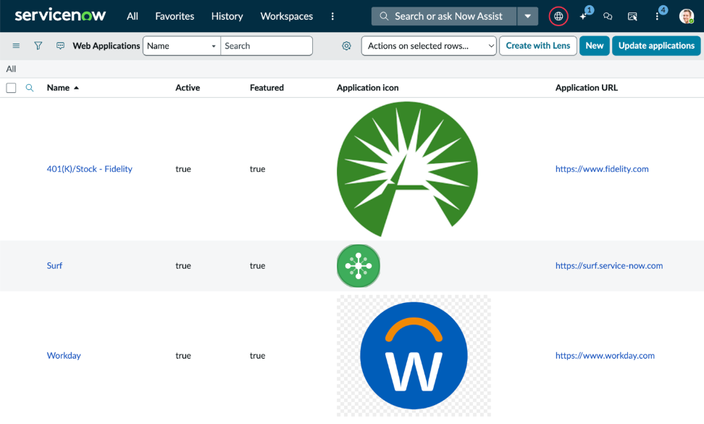
Task: Open the Surf record
Action: click(x=54, y=265)
